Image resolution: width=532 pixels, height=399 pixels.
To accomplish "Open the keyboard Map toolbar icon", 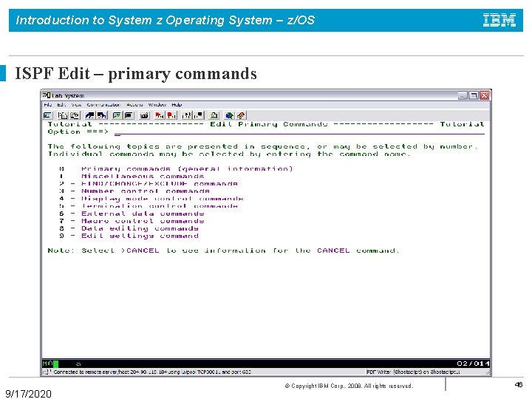I will (144, 115).
